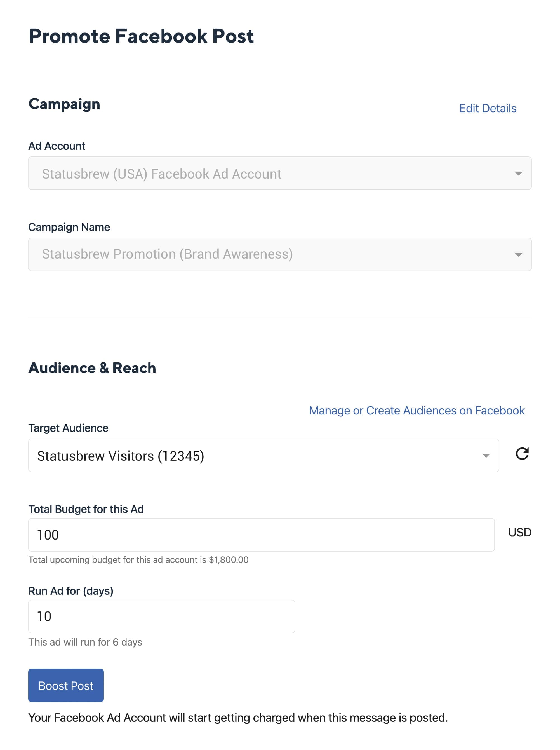Click Statusbrew Visitors (12345) selection
Screen dimensions: 560x750
pos(121,456)
